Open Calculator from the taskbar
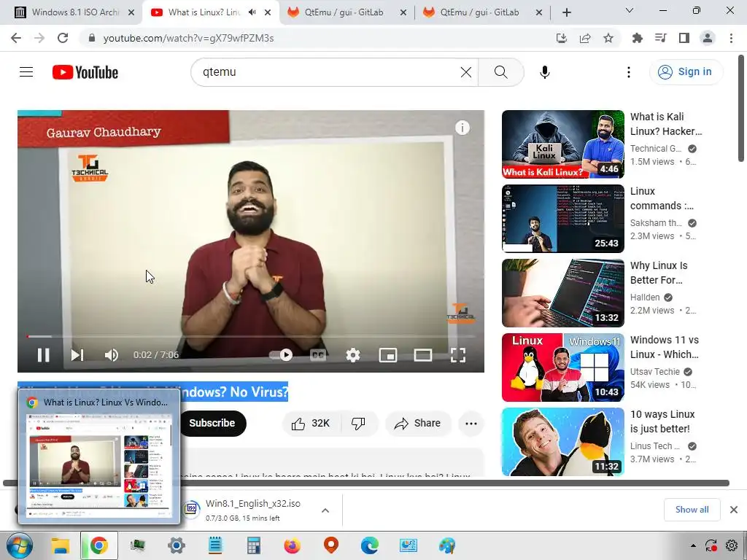This screenshot has height=560, width=747. click(x=253, y=545)
